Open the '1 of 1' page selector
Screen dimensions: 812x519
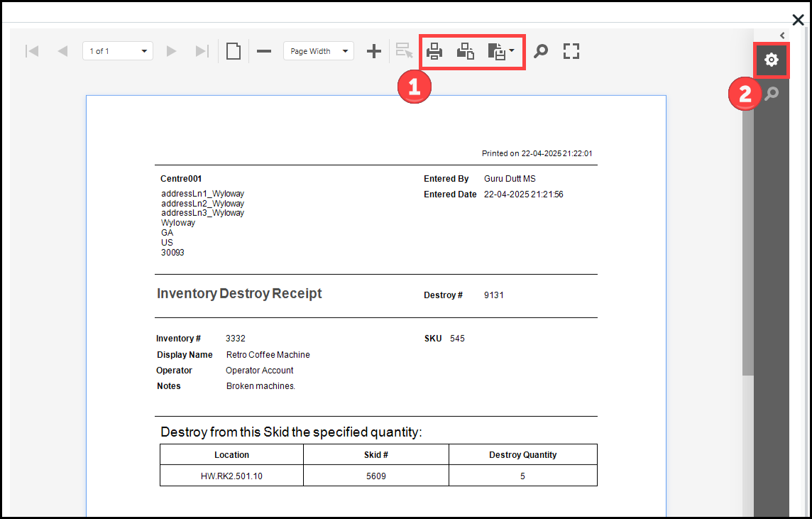click(x=117, y=51)
